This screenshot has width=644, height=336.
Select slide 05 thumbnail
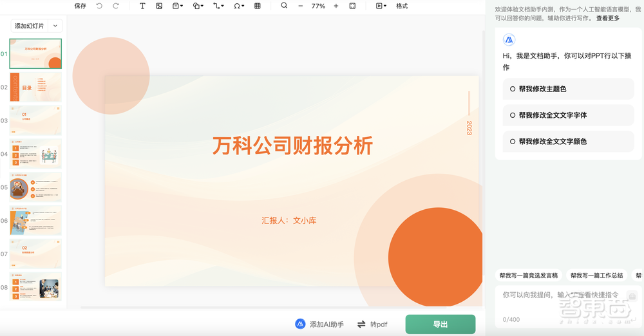[35, 187]
